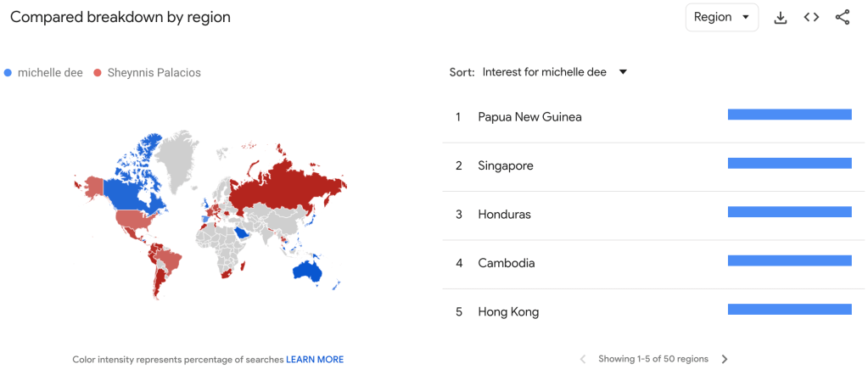Screen dimensions: 868x375
Task: Open the LEARN MORE link
Action: click(315, 360)
